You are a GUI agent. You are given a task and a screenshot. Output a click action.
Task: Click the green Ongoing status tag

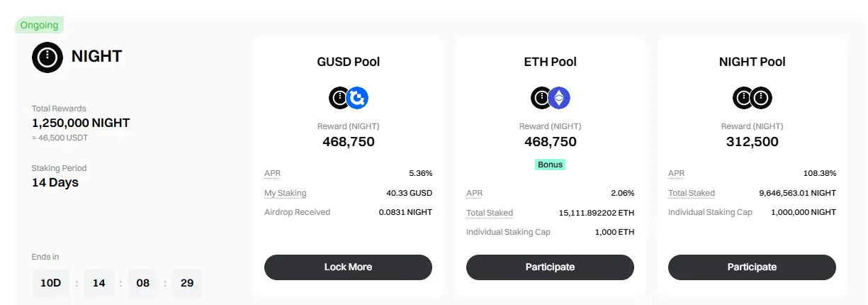(40, 25)
